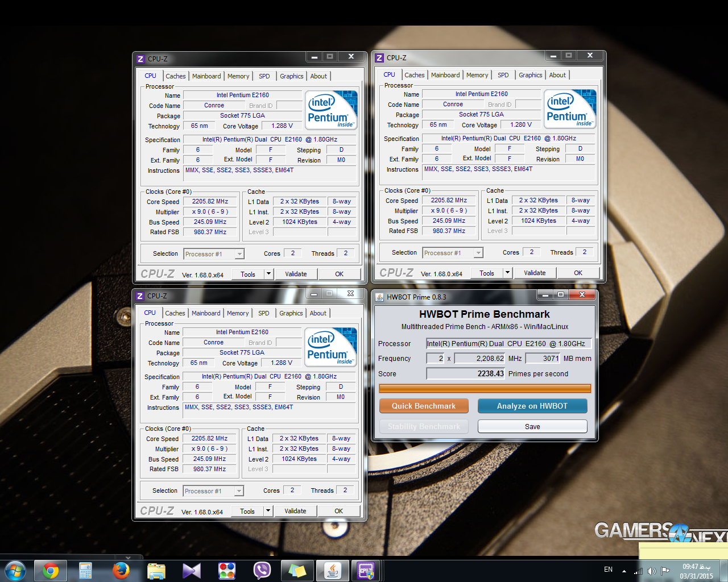Click the 3071 MB memory field
Image resolution: width=728 pixels, height=582 pixels.
[543, 359]
